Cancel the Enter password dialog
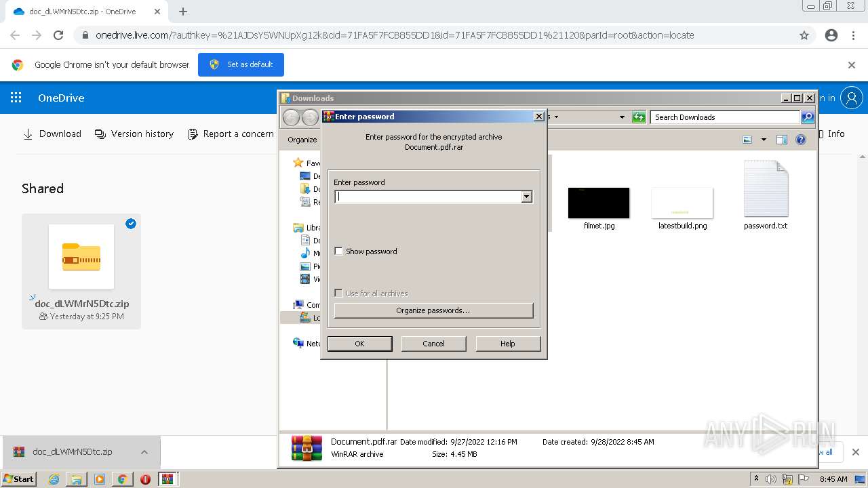This screenshot has width=868, height=488. tap(433, 344)
